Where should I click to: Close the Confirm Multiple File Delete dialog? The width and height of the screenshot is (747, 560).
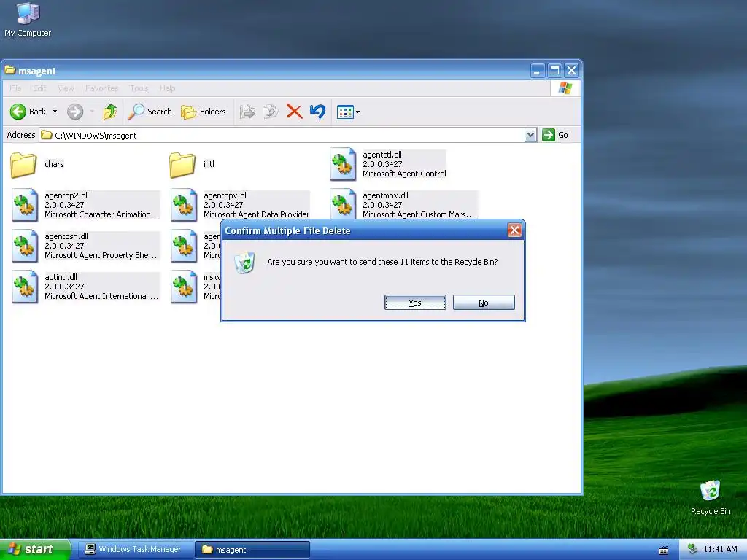click(514, 230)
